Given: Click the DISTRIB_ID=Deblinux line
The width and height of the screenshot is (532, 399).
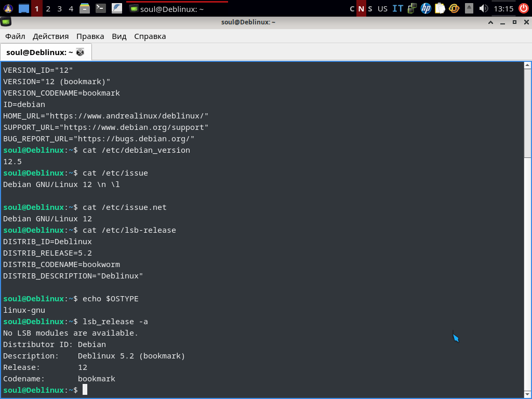Looking at the screenshot, I should pos(47,242).
